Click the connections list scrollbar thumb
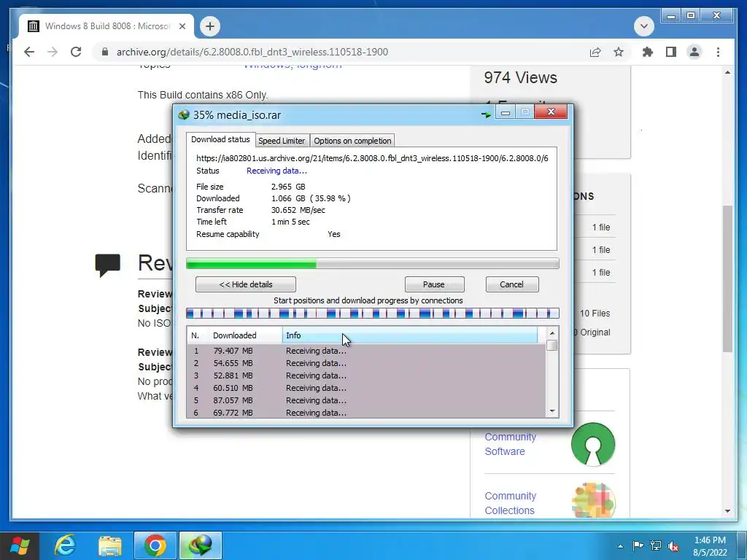Screen dimensions: 747x560 552,345
